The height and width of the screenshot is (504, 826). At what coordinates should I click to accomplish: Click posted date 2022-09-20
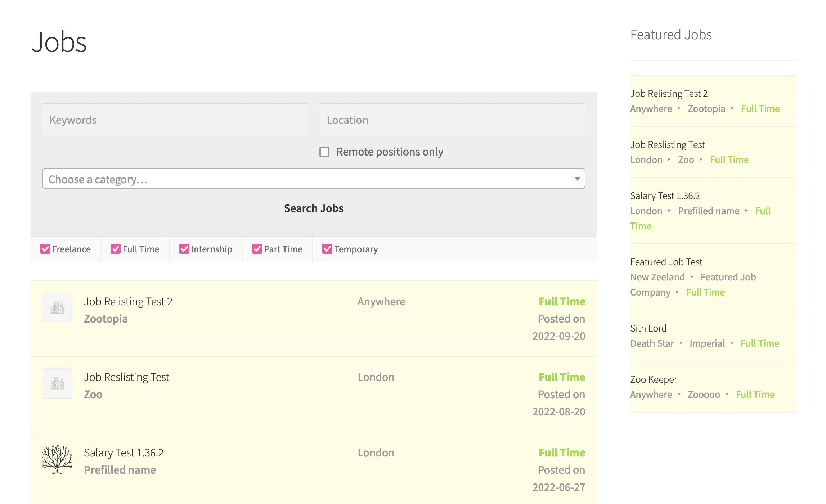point(559,336)
